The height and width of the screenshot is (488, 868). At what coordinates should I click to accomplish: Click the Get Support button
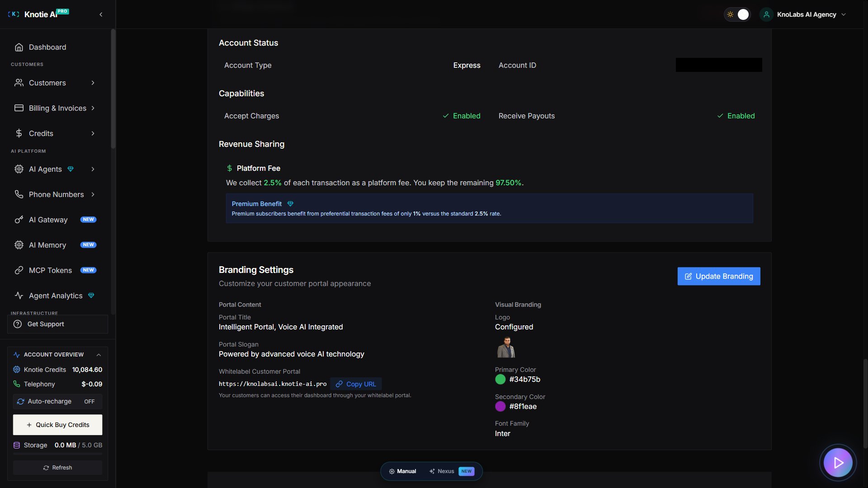(57, 324)
